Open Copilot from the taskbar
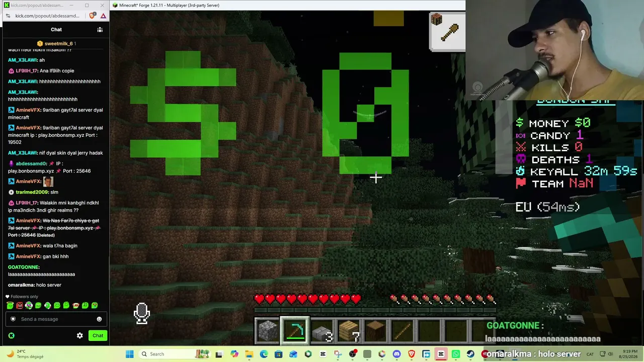 point(234,354)
